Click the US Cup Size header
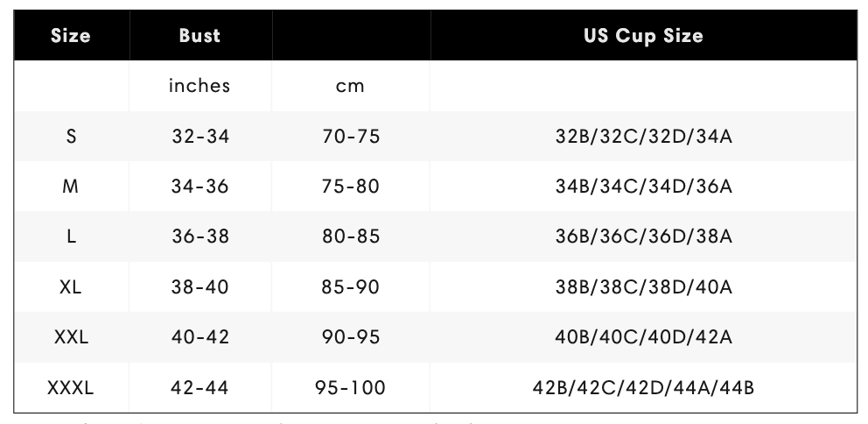 (643, 35)
